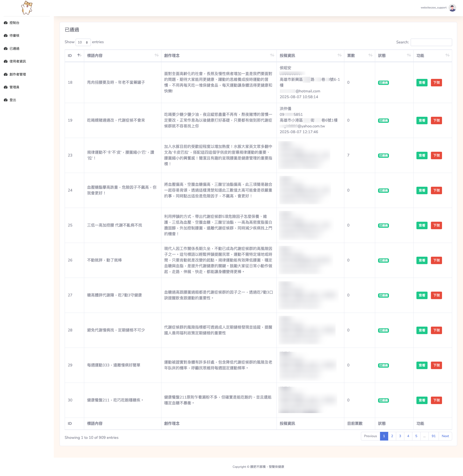Image resolution: width=463 pixels, height=476 pixels.
Task: Click the dashboard icon beside 控制台
Action: pos(6,23)
